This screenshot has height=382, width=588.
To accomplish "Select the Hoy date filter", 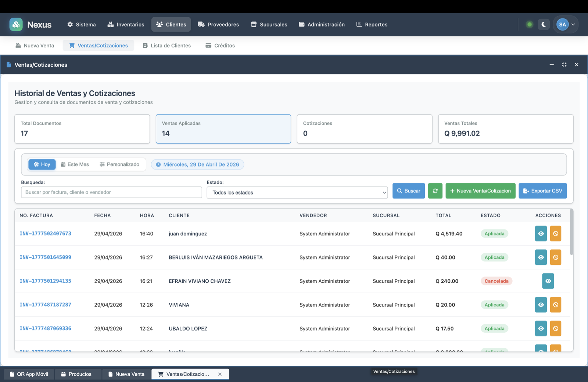I will coord(42,164).
